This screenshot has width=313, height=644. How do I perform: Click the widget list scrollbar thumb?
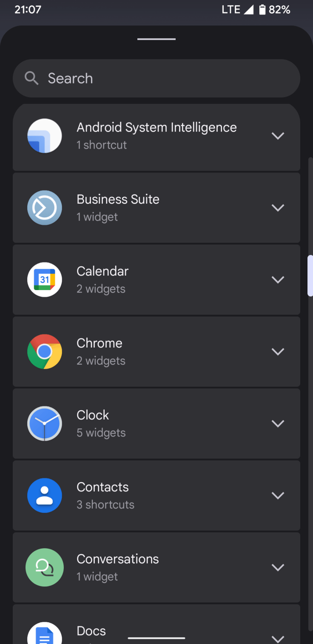310,276
